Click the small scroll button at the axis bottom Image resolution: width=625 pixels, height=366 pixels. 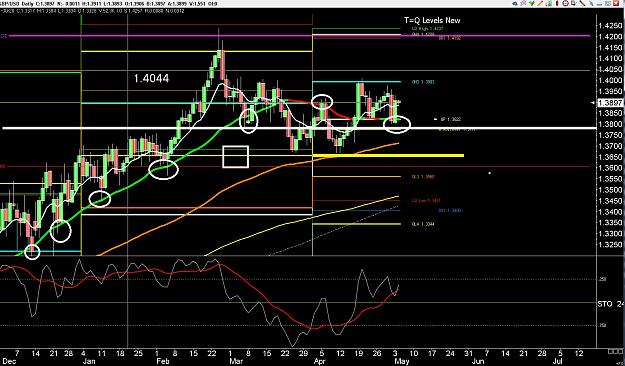tap(615, 351)
